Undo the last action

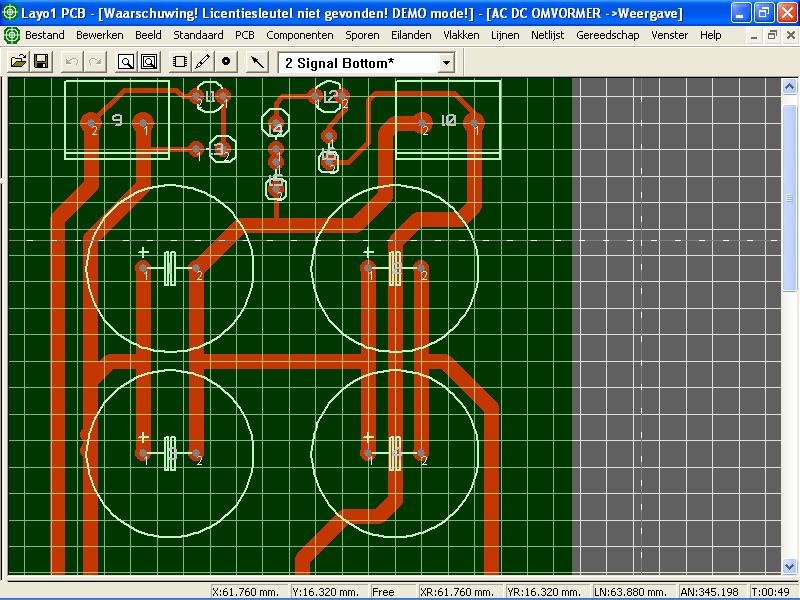tap(71, 62)
